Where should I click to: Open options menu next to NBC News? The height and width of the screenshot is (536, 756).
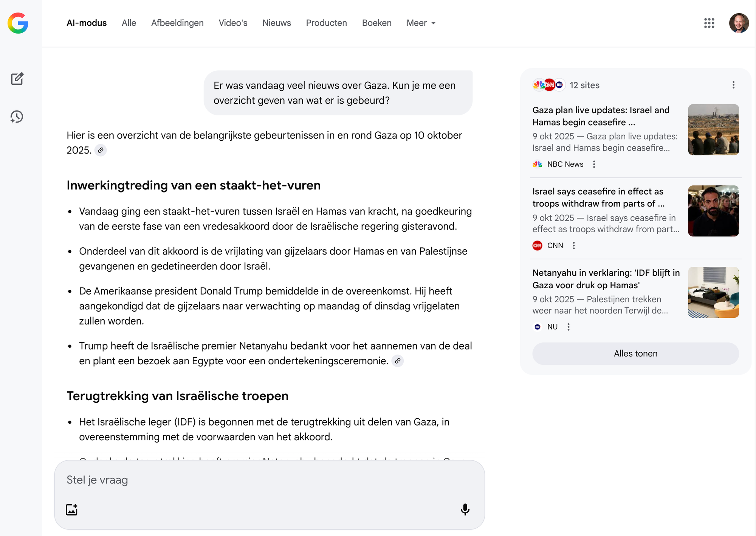click(x=594, y=164)
